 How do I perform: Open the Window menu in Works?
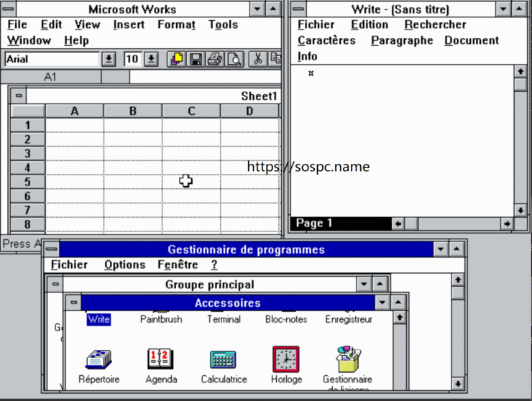[29, 41]
